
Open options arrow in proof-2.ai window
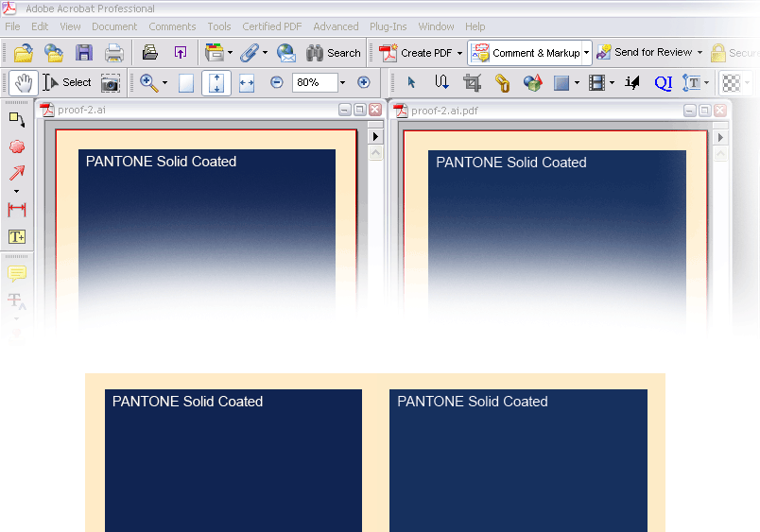point(375,137)
